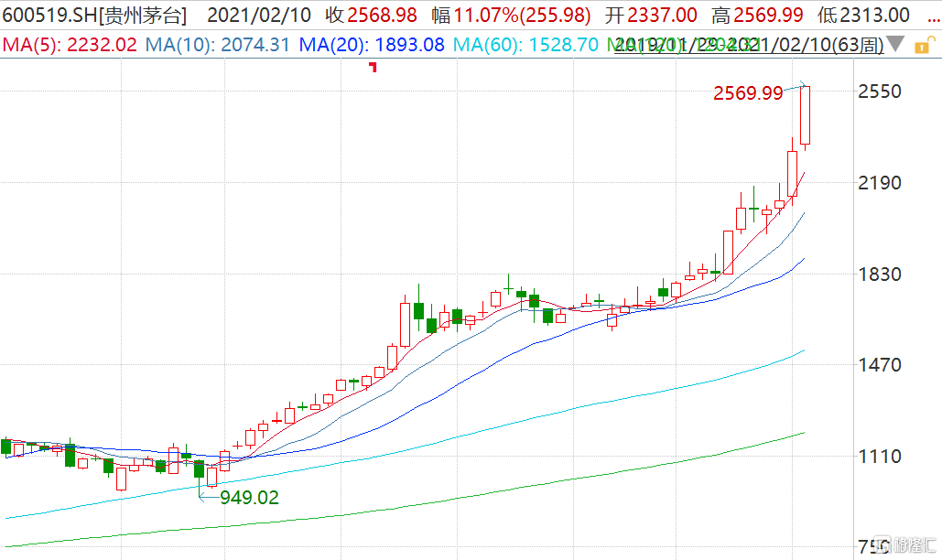Click the latest tall red candlestick
This screenshot has width=942, height=560.
(805, 114)
